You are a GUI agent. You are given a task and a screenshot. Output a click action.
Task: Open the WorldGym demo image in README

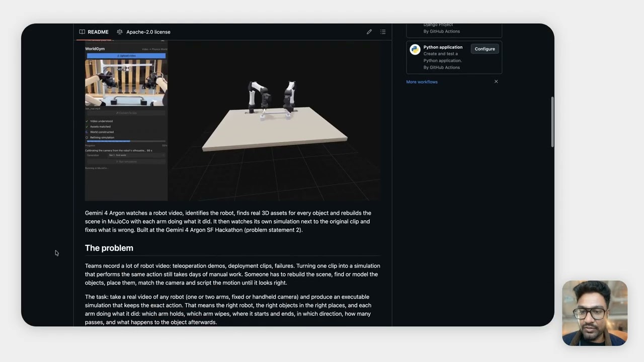pyautogui.click(x=233, y=121)
